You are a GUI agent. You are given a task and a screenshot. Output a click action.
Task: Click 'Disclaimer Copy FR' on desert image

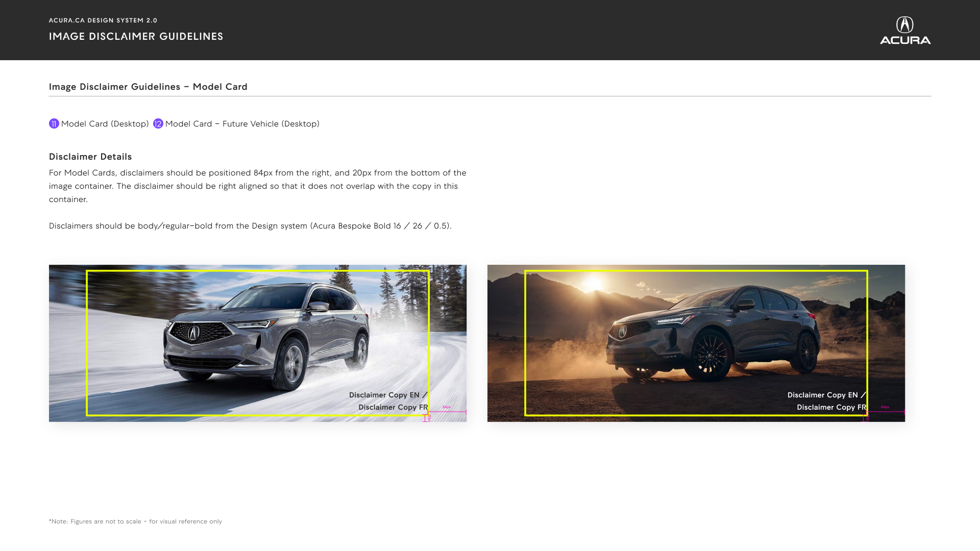click(831, 407)
